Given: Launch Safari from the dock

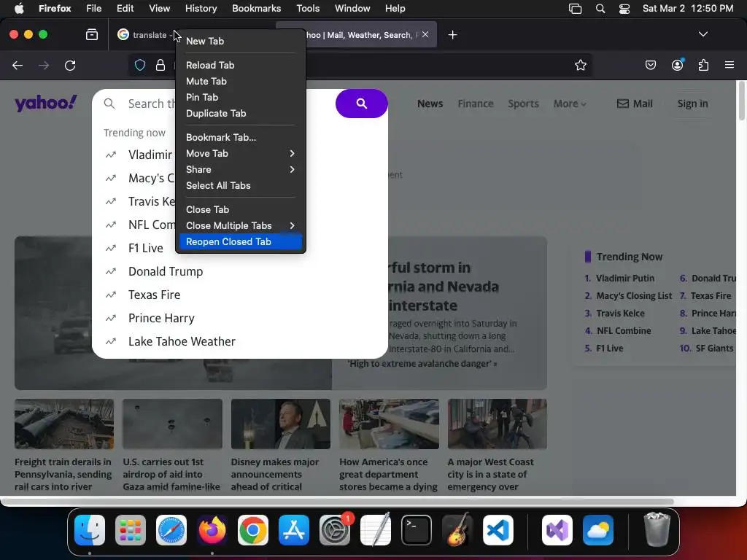Looking at the screenshot, I should 171,530.
